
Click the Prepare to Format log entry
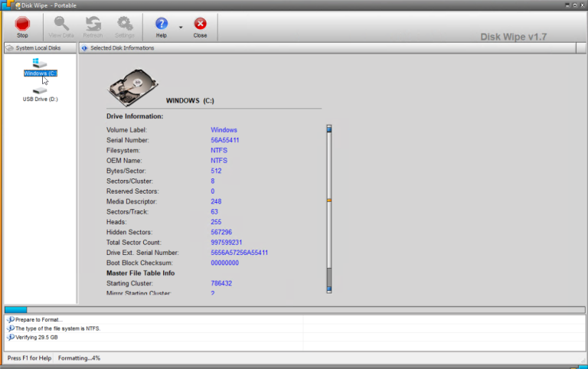38,319
